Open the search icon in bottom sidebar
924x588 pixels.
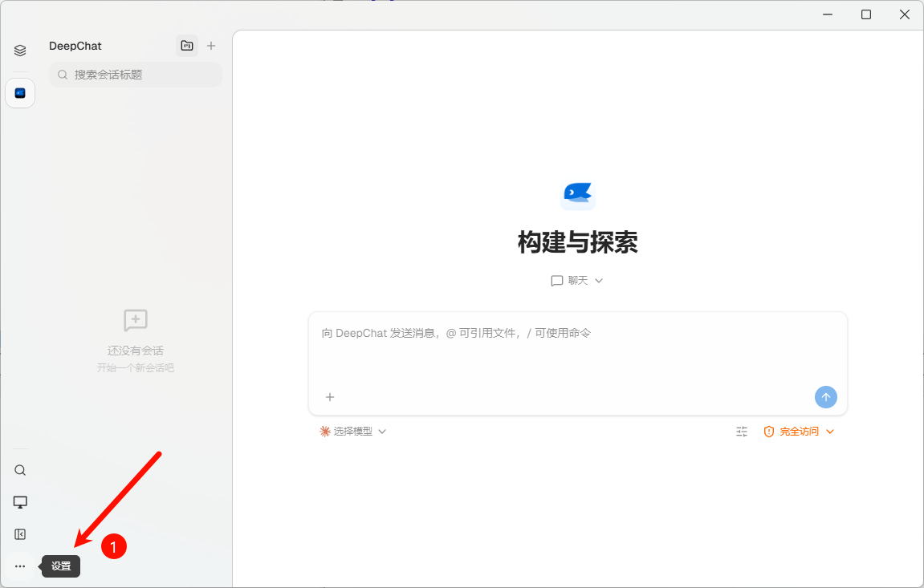pos(20,470)
